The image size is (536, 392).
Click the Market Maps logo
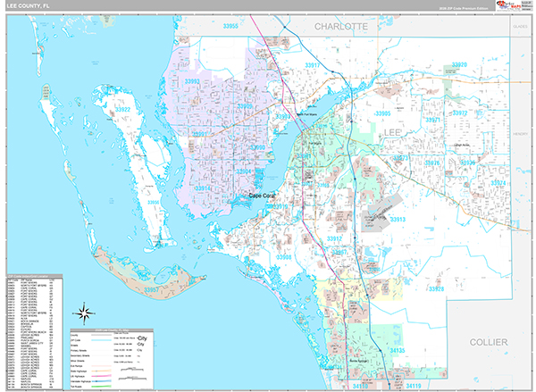pos(508,6)
